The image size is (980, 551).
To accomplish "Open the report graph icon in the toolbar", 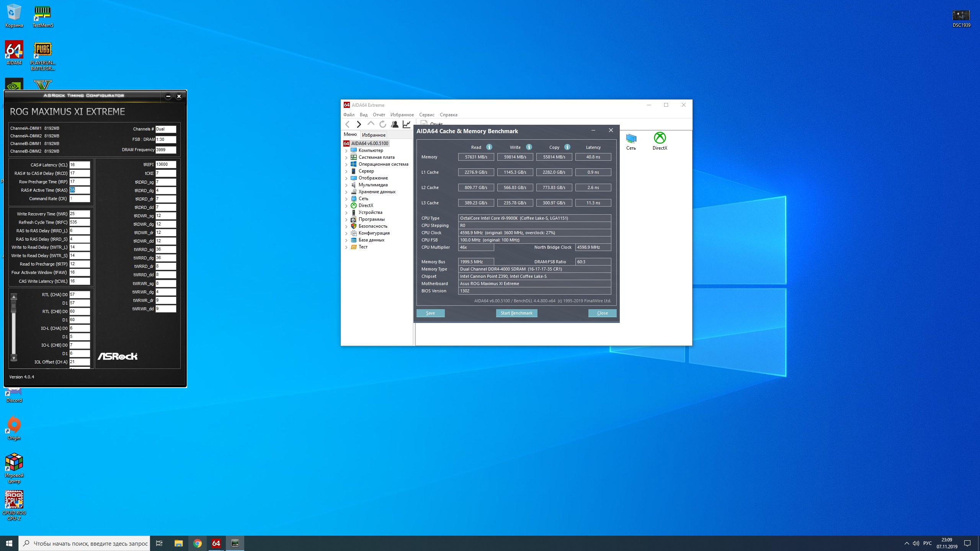I will [407, 124].
